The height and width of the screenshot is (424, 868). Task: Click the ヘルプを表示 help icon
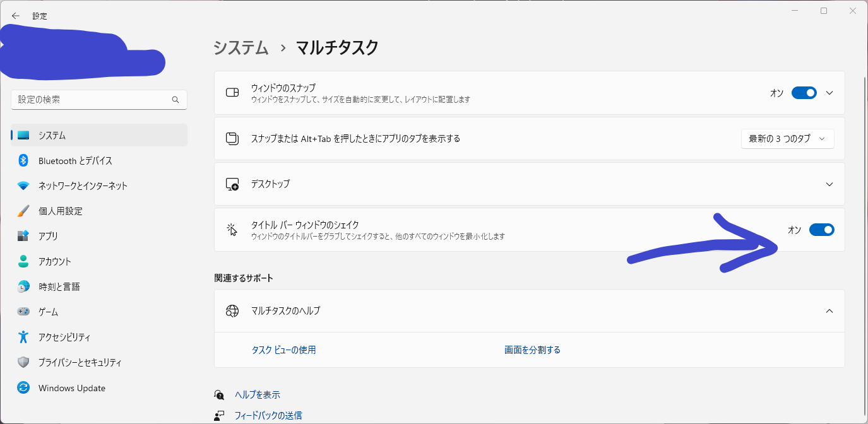[219, 395]
